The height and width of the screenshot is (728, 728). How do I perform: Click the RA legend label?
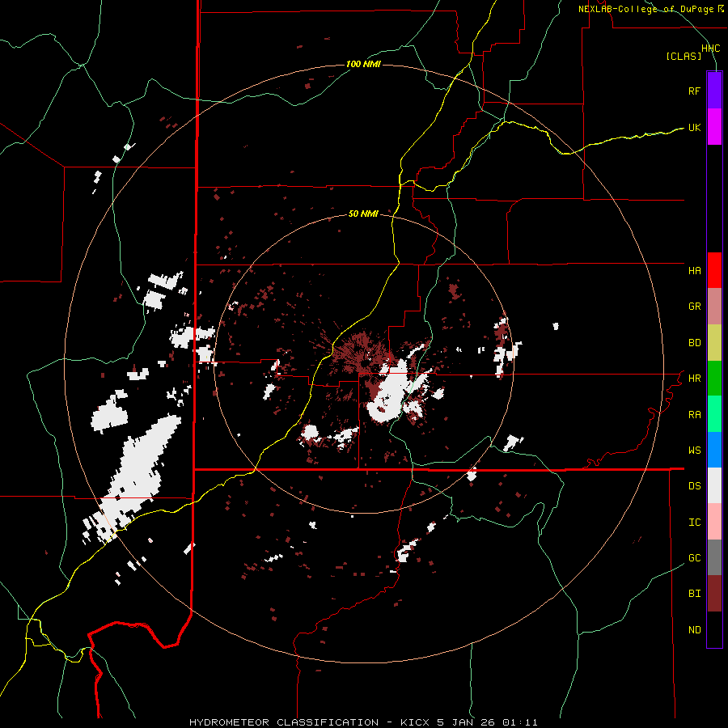[694, 415]
